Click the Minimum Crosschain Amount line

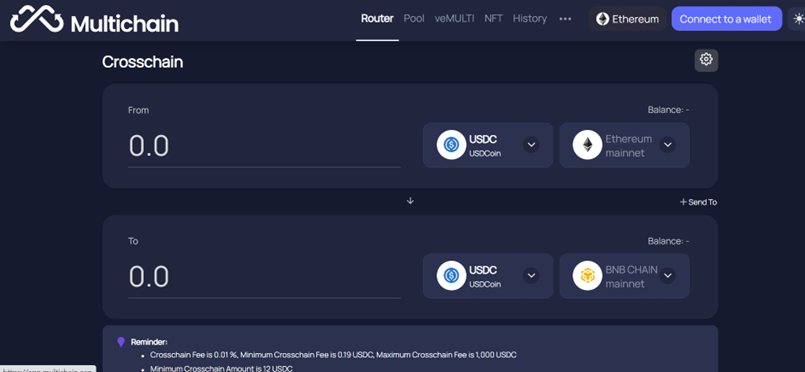[x=221, y=368]
